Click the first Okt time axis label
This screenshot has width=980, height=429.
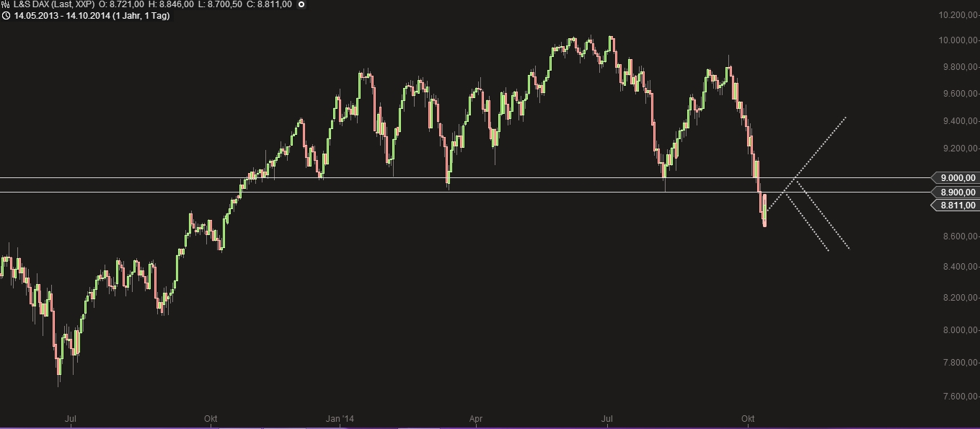click(211, 418)
